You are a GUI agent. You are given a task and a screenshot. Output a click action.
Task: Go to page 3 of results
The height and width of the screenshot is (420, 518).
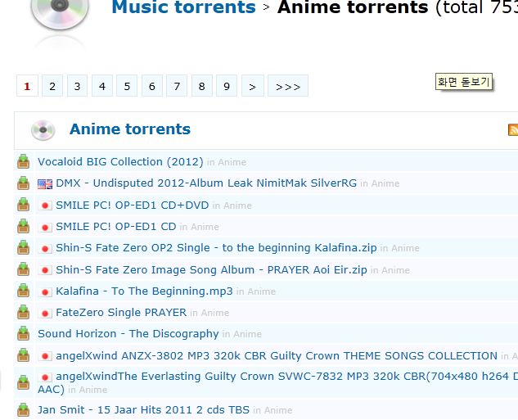tap(77, 86)
